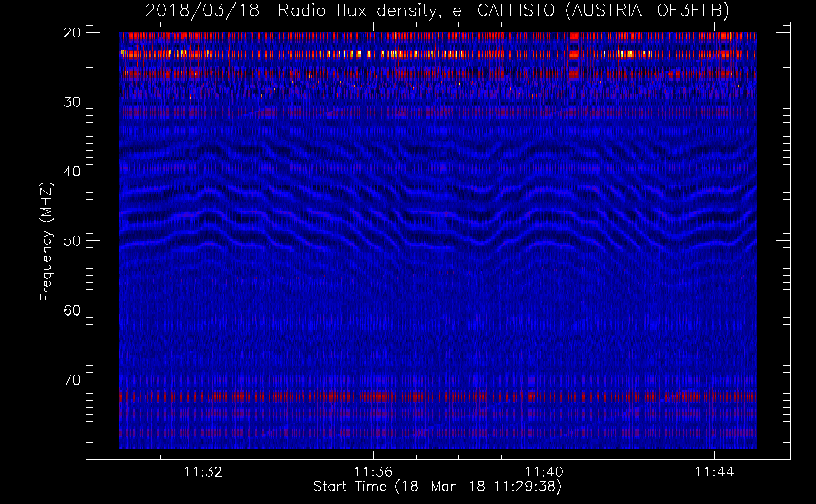Click the 'Start Time (18-Mar-18 11:29:38)' x-axis label
Viewport: 816px width, 504px height.
click(437, 487)
